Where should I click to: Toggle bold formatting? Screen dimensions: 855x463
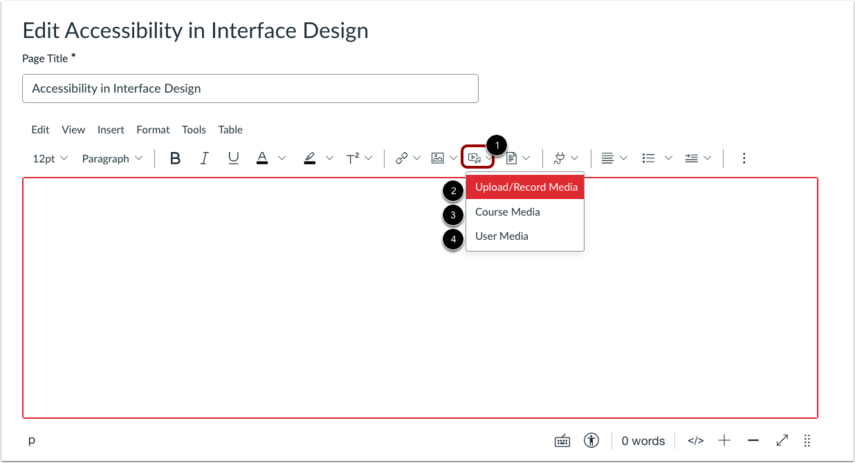click(175, 158)
